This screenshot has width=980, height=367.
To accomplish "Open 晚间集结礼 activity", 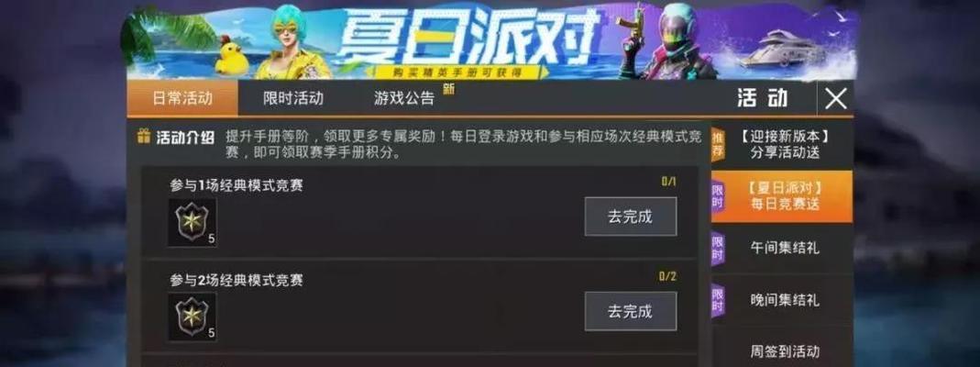I will click(785, 299).
